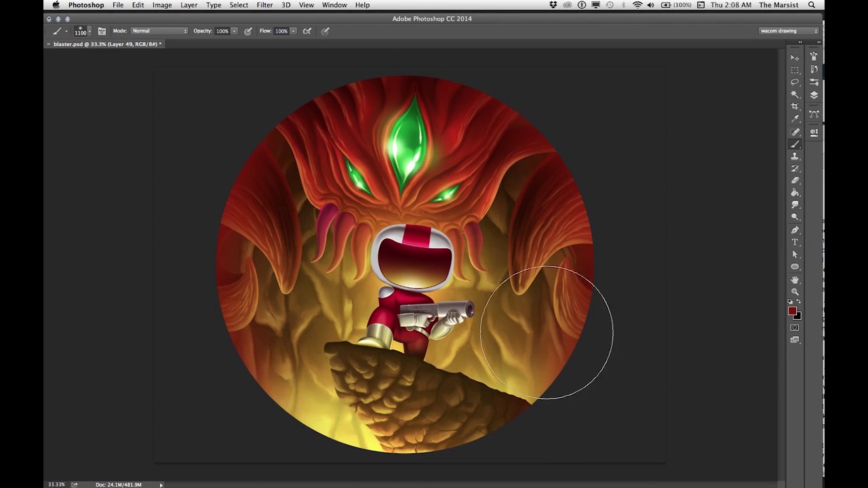Change the screen mode
Screen dimensions: 868x488
pos(795,340)
